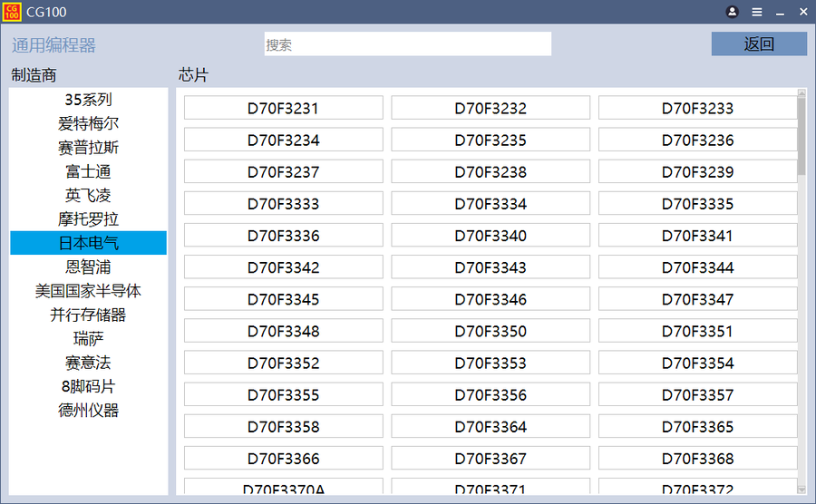Select 英飞凌 manufacturer
This screenshot has height=504, width=816.
click(89, 195)
